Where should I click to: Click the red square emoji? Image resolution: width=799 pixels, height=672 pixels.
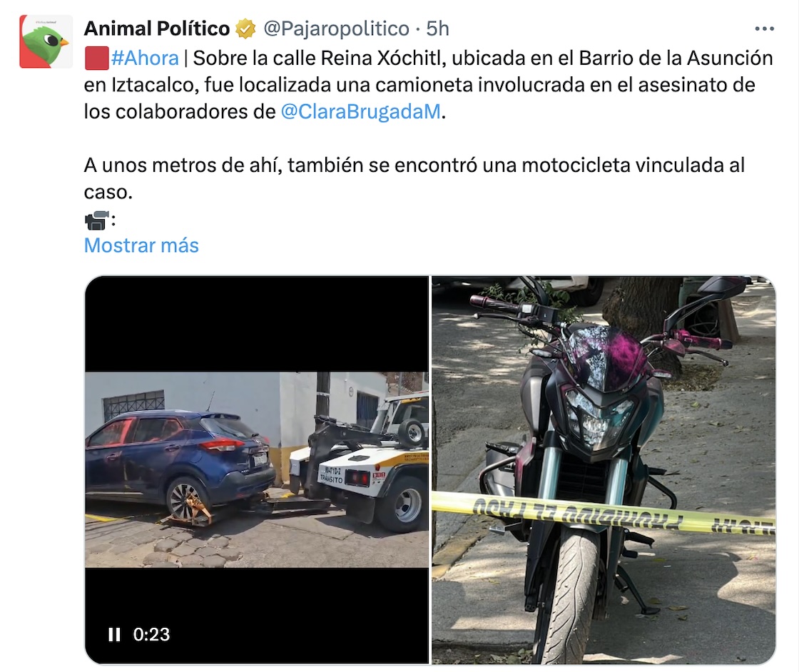tap(96, 58)
